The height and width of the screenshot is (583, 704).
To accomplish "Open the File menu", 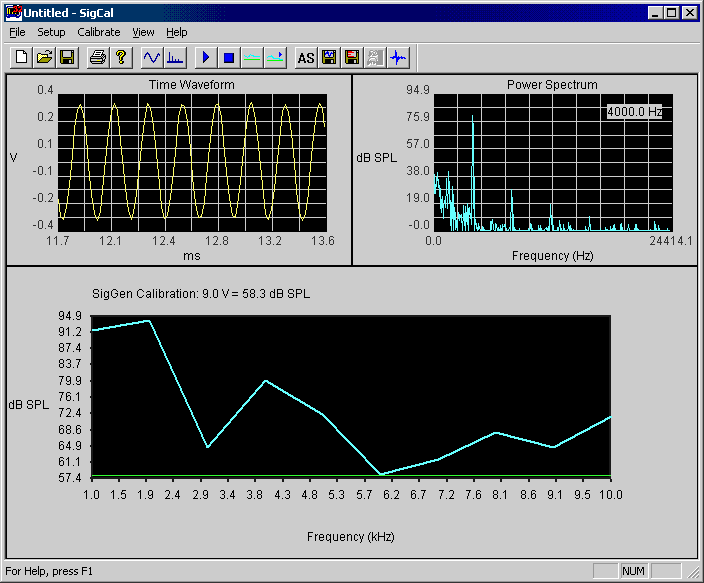I will (17, 32).
